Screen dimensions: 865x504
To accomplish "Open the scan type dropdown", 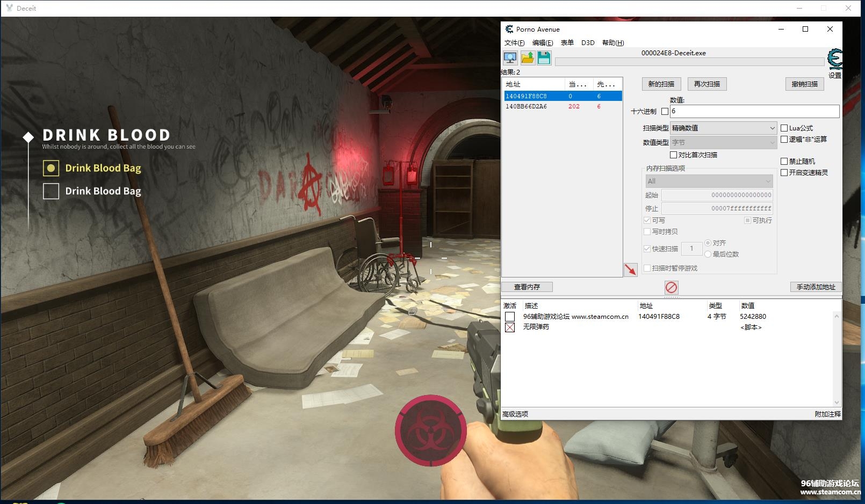I will pos(724,128).
